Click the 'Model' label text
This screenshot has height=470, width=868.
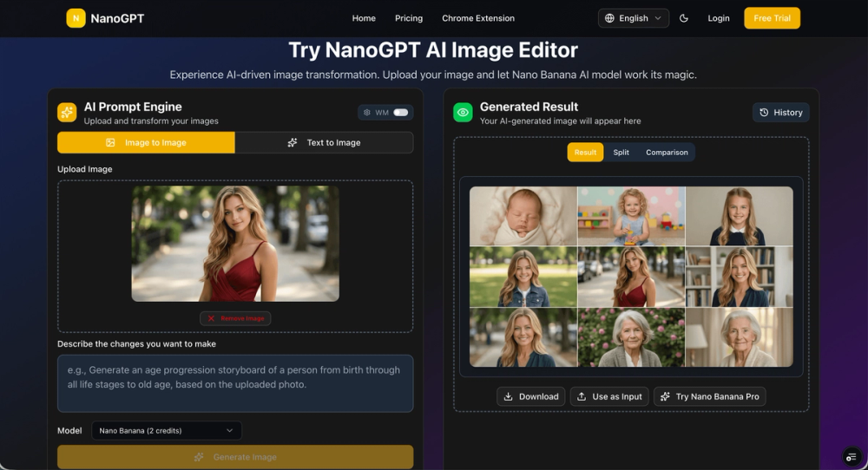tap(69, 431)
